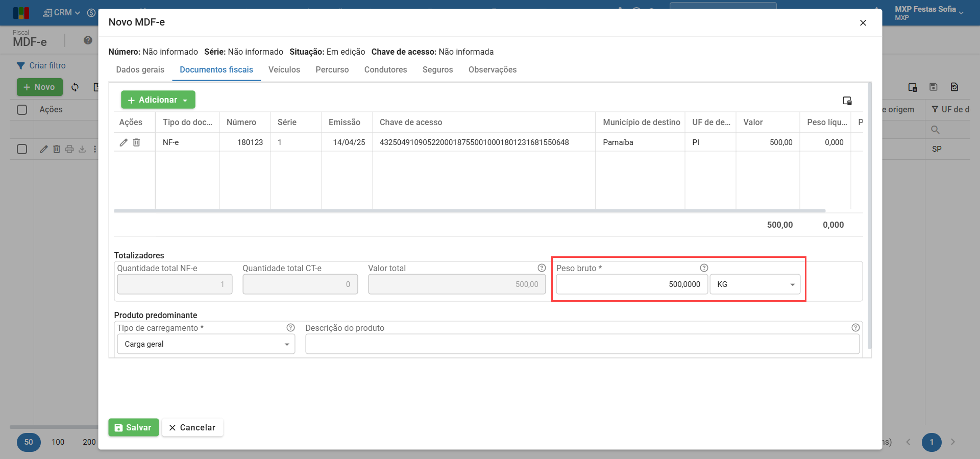Click help icon beside Valor total
The width and height of the screenshot is (980, 459).
[542, 268]
